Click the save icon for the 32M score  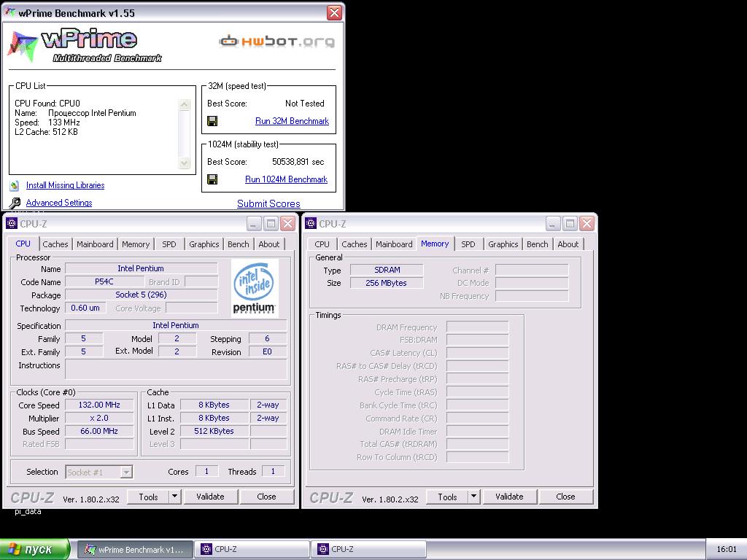(x=212, y=121)
